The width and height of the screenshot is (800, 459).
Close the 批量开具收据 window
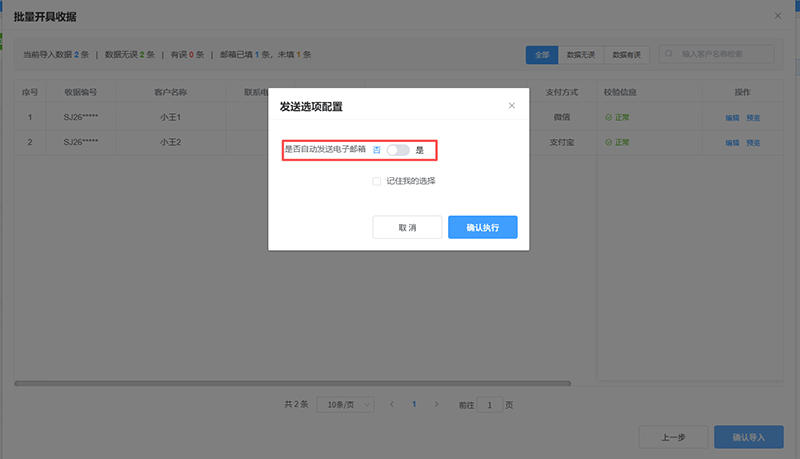(x=779, y=16)
